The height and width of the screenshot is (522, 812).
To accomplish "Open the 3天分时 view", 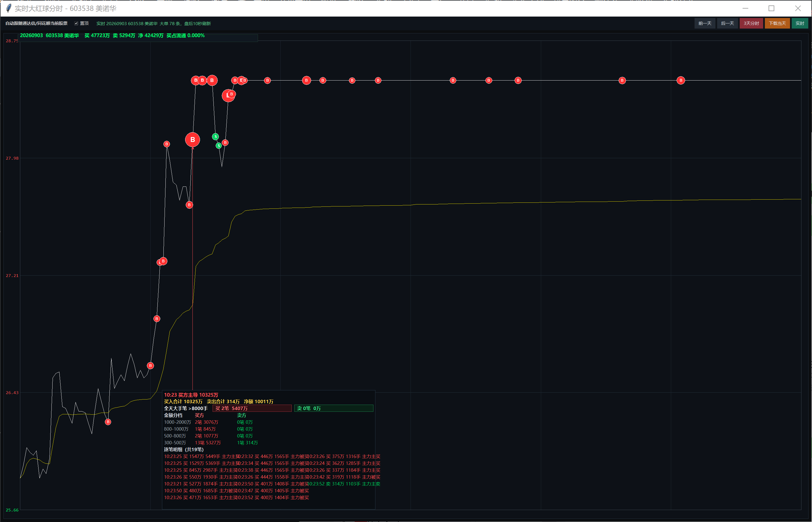I will pyautogui.click(x=751, y=23).
